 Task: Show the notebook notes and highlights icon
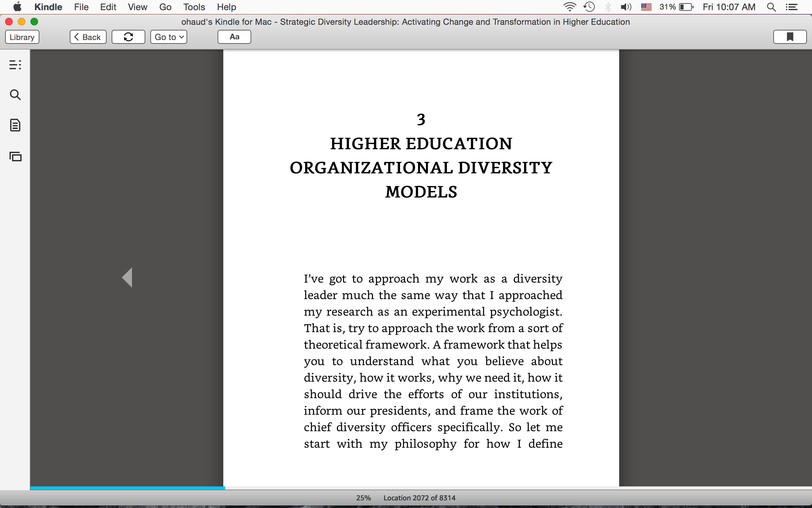pyautogui.click(x=15, y=125)
